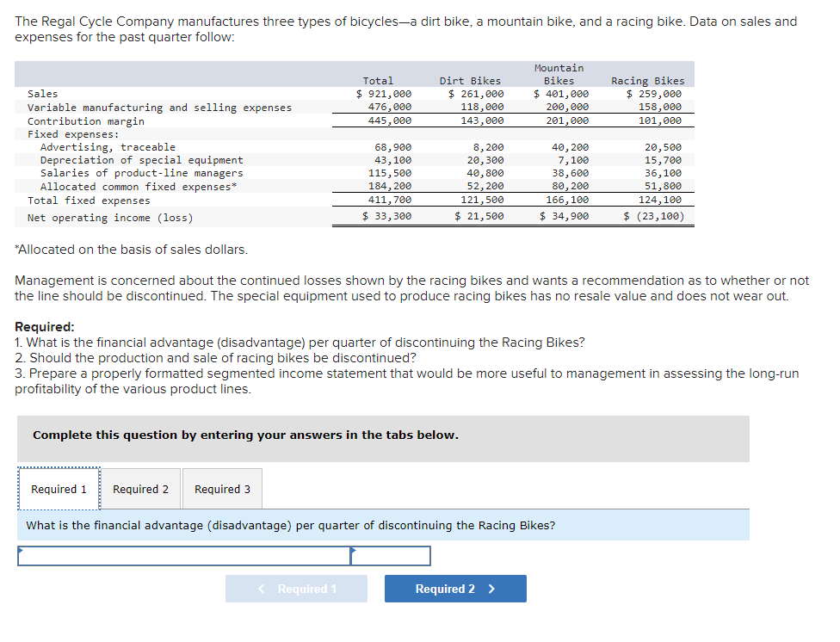Click Racing Bikes salaries value 36,100
Viewport: 840px width, 642px height.
pyautogui.click(x=664, y=173)
